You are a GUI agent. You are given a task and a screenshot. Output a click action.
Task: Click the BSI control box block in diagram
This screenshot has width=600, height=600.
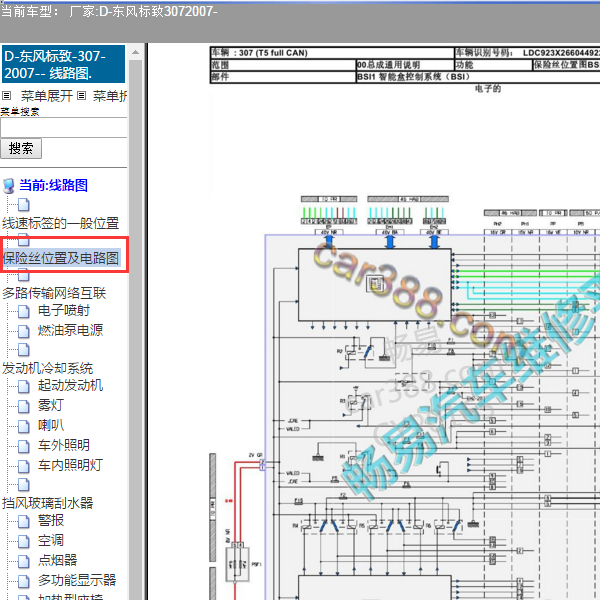(x=374, y=284)
